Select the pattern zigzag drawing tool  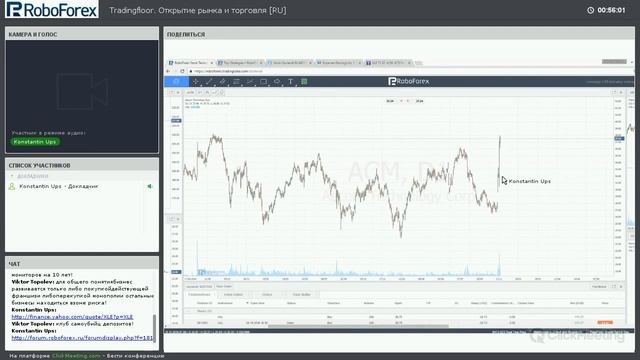pos(250,82)
